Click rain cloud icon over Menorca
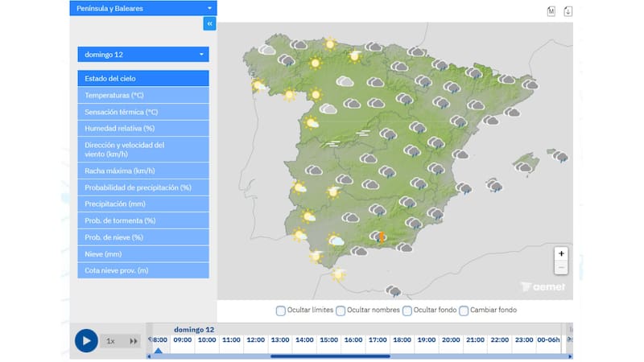Screen dimensions: 644x362 (560, 156)
